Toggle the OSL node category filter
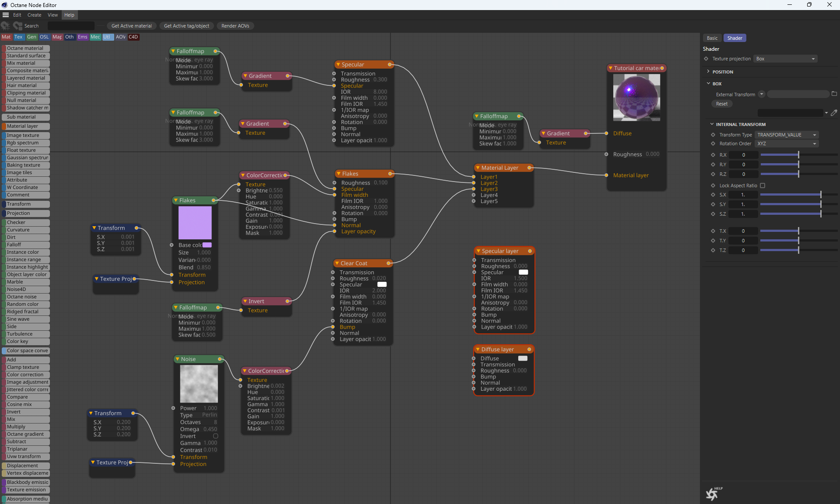Viewport: 840px width, 504px height. point(44,37)
